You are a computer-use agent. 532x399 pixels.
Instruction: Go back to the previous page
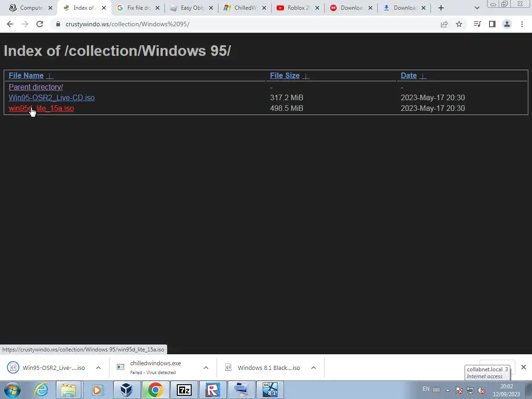click(x=10, y=24)
